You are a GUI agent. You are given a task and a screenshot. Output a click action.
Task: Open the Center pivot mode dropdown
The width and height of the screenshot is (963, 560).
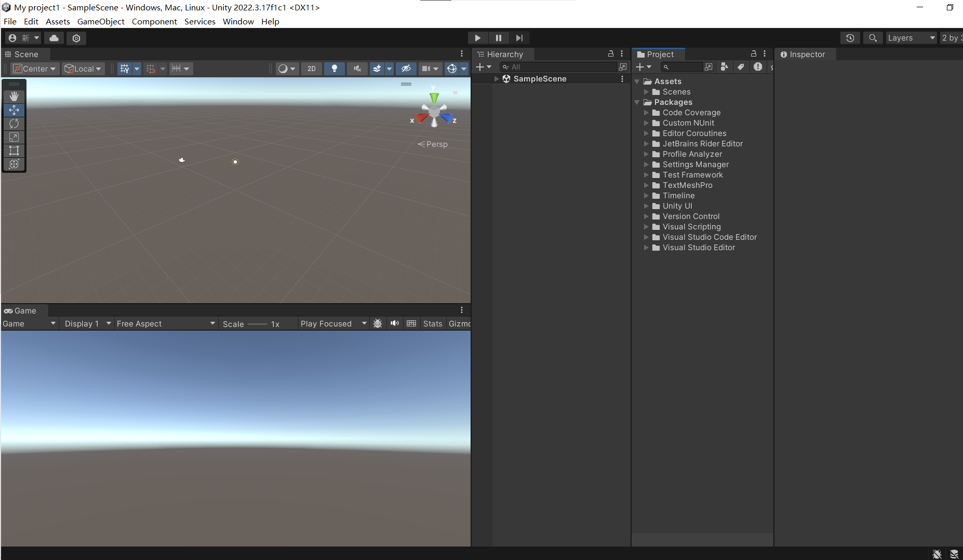[34, 69]
